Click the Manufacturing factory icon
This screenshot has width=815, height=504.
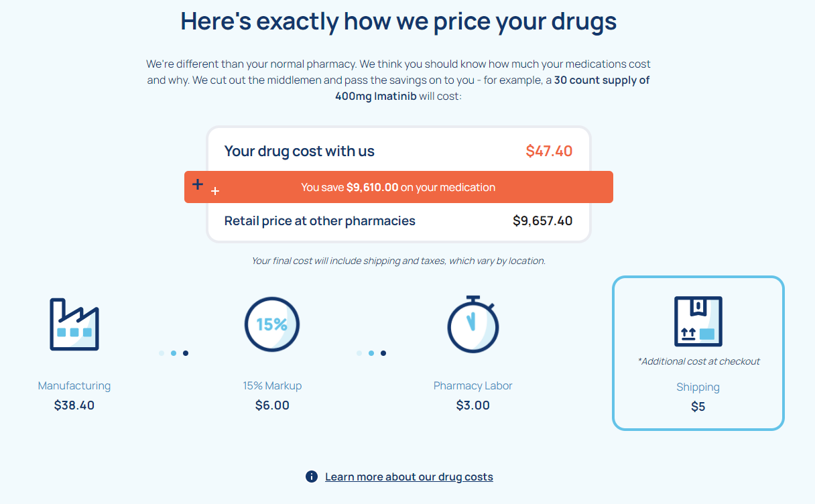[74, 324]
